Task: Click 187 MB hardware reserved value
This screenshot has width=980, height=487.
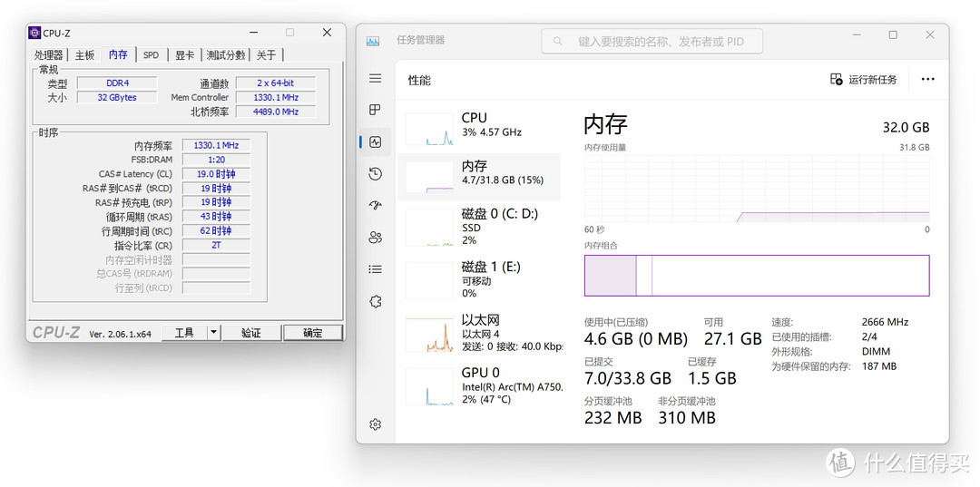Action: tap(878, 365)
